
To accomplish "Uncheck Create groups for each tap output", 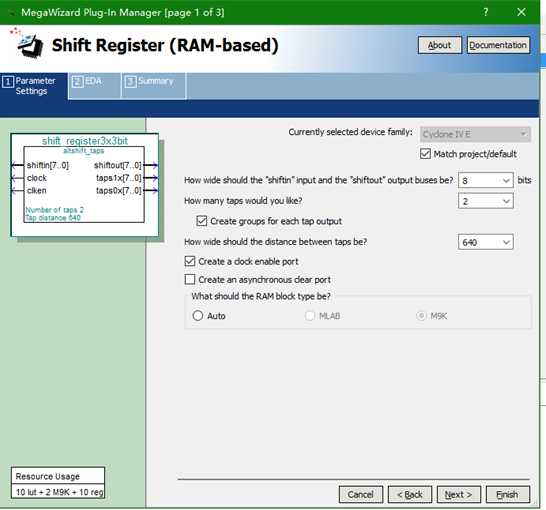I will click(202, 221).
